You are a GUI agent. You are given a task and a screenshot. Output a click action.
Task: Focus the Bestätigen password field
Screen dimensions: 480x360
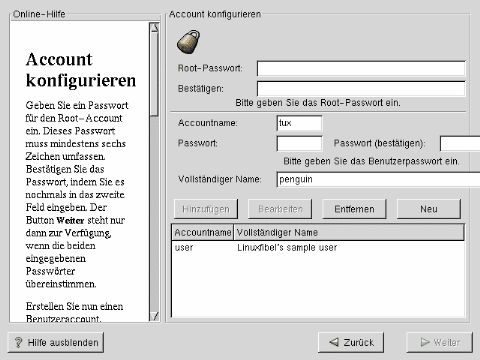click(361, 89)
